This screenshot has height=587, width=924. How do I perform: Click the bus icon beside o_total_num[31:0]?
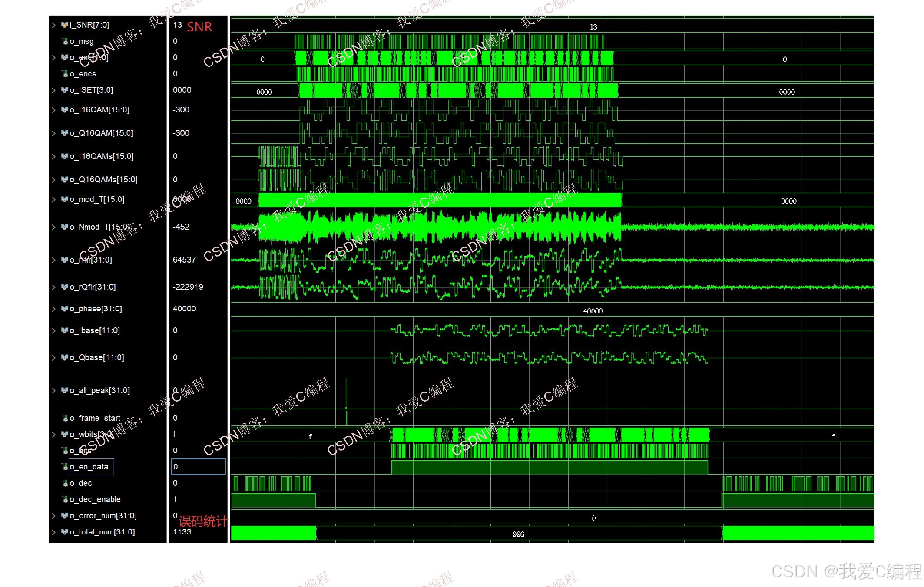65,532
